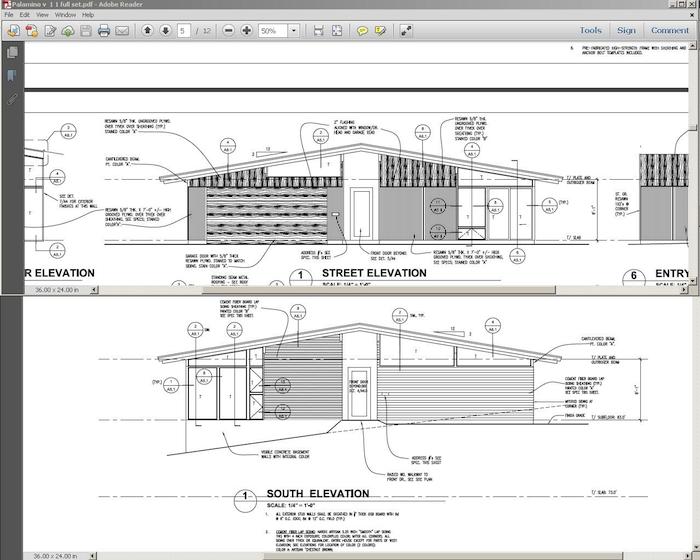The width and height of the screenshot is (700, 560).
Task: Click the edit document pencil icon
Action: click(x=50, y=31)
